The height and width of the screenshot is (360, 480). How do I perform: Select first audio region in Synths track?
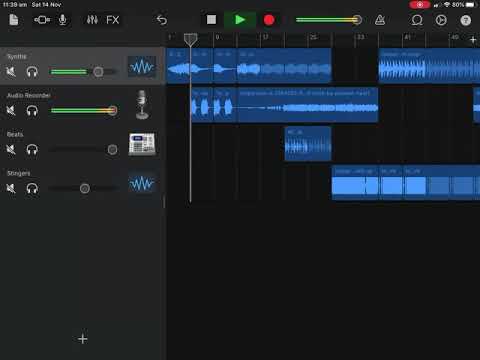coord(178,65)
